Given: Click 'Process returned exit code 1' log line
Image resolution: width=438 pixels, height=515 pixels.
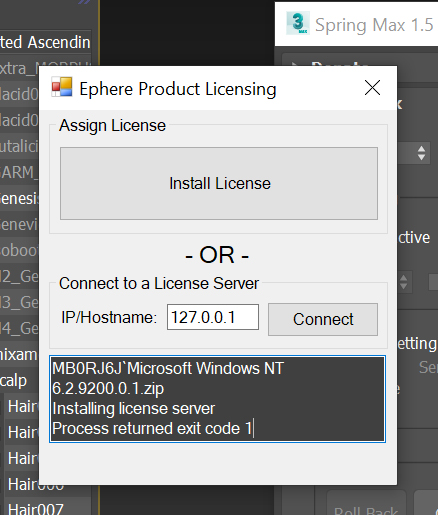Looking at the screenshot, I should [152, 429].
